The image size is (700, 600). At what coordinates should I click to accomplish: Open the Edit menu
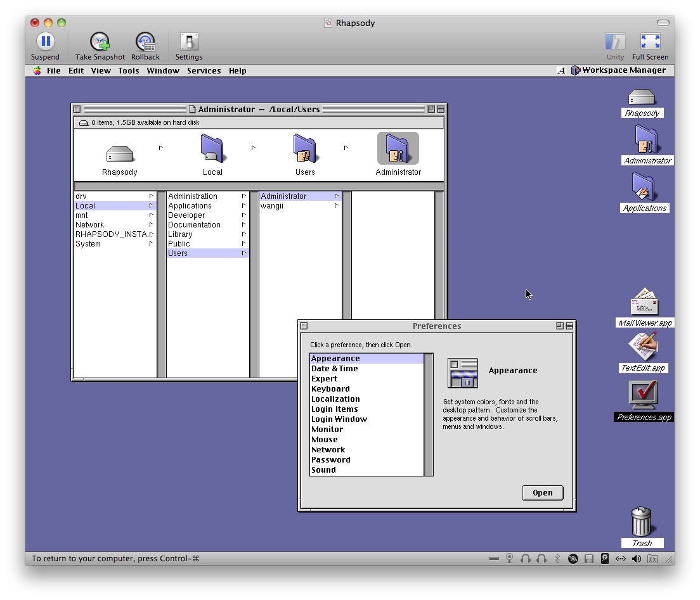tap(76, 70)
